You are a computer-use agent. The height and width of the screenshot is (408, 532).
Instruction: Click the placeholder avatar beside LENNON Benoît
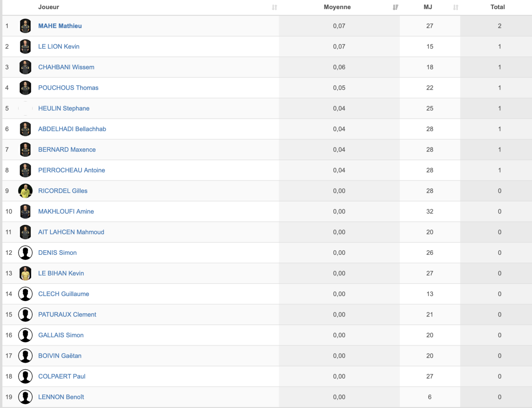[x=25, y=397]
